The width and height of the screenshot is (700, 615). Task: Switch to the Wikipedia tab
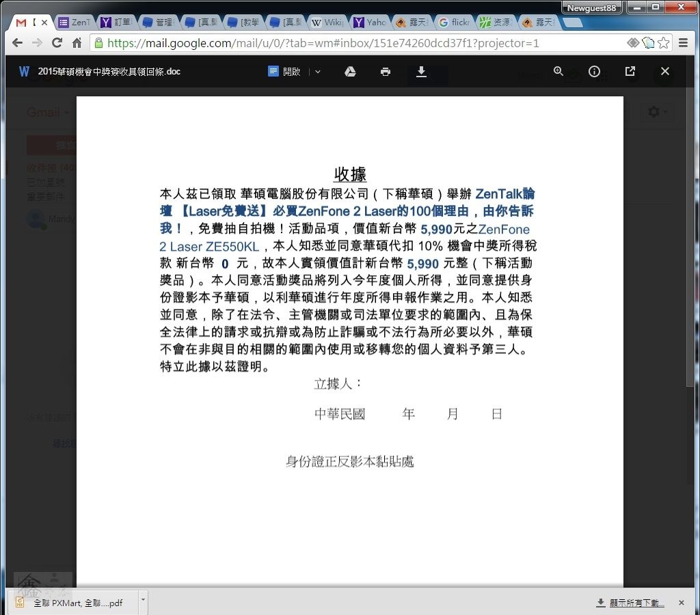tap(327, 23)
